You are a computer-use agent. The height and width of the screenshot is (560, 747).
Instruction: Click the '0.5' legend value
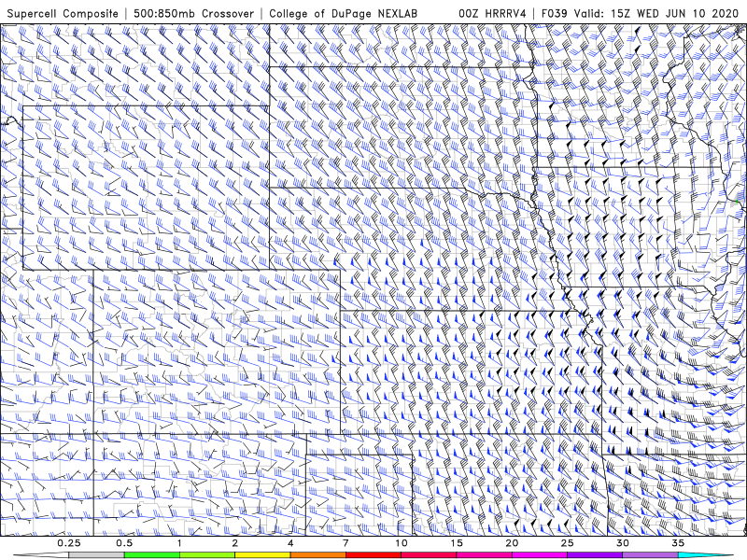(124, 543)
